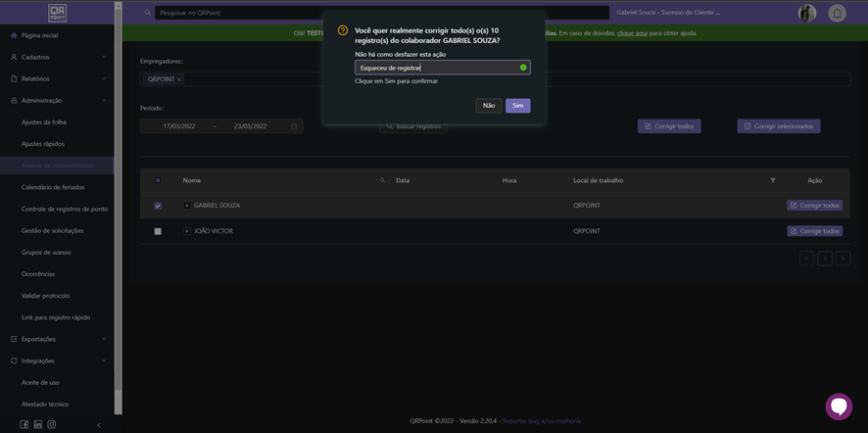Confirm the correction with the Sim button
868x433 pixels.
[517, 106]
